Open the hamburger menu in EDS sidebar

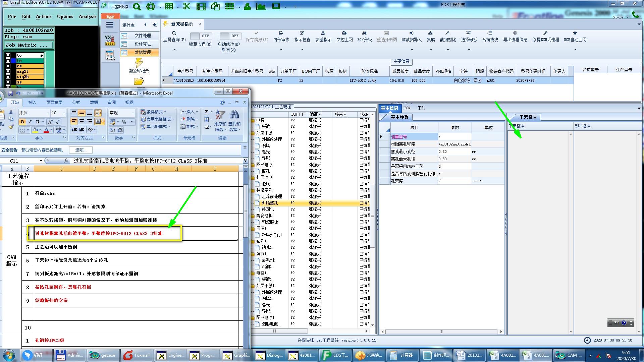click(x=110, y=24)
